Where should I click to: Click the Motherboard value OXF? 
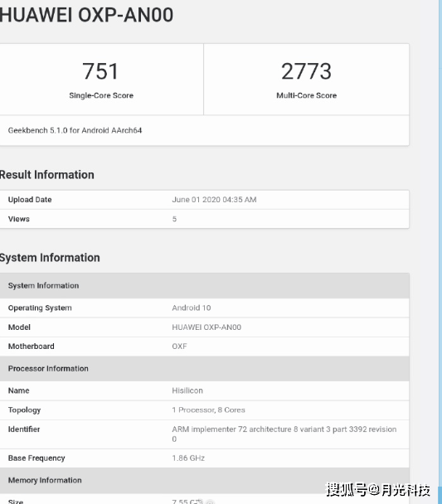179,346
